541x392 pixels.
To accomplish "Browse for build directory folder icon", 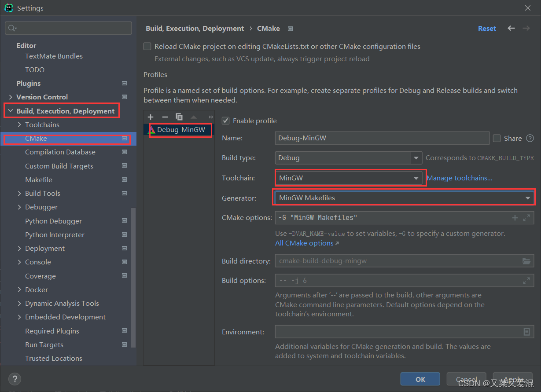I will pyautogui.click(x=526, y=261).
